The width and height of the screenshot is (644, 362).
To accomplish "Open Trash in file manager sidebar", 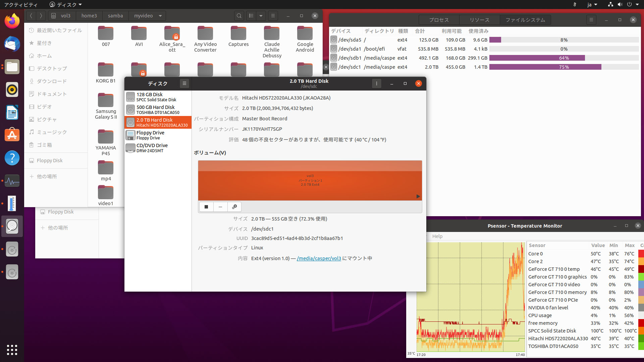I will click(56, 145).
